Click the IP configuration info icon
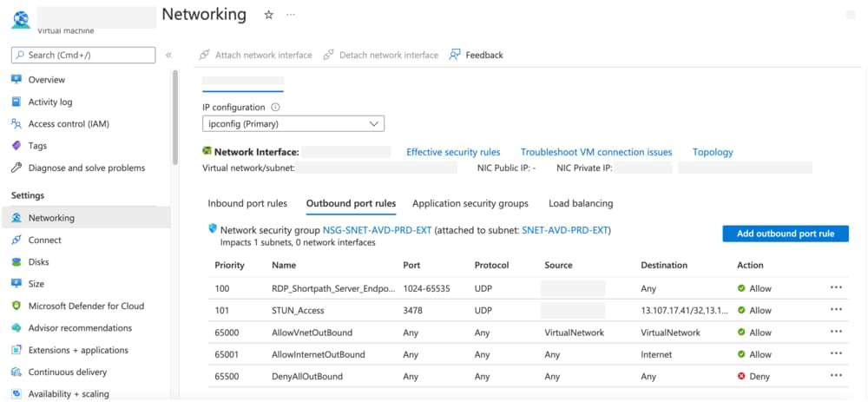This screenshot has height=402, width=868. coord(275,108)
